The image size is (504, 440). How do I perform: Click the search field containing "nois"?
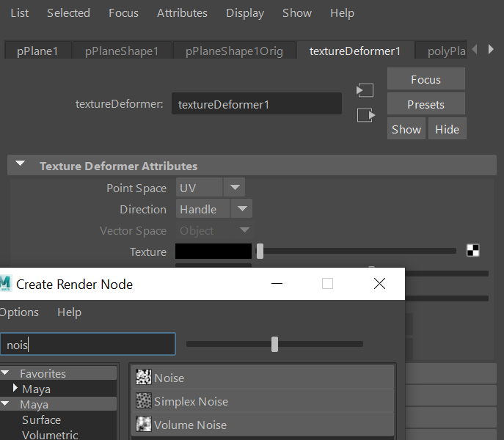(x=88, y=344)
